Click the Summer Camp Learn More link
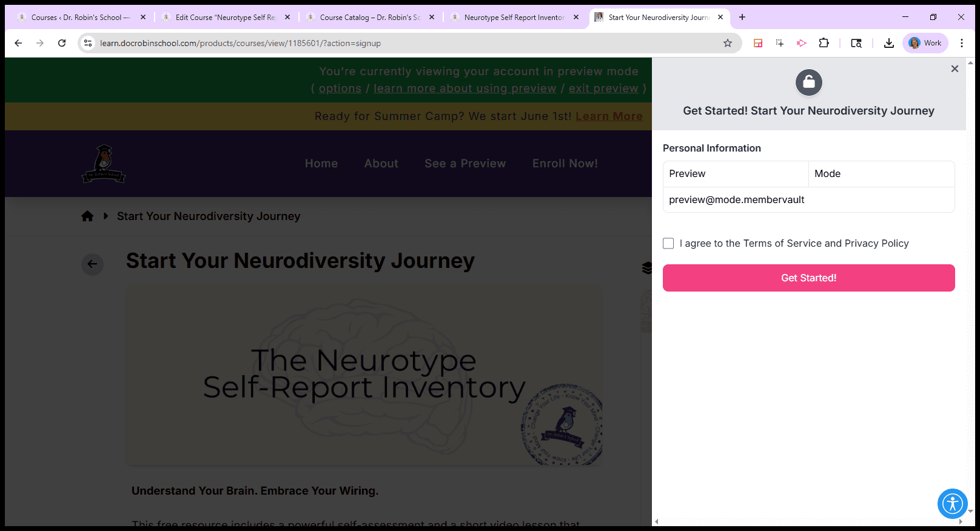The height and width of the screenshot is (531, 980). pyautogui.click(x=609, y=116)
